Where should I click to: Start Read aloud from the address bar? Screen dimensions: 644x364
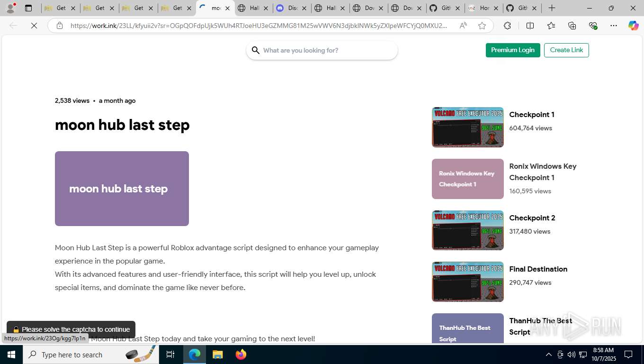coord(463,26)
